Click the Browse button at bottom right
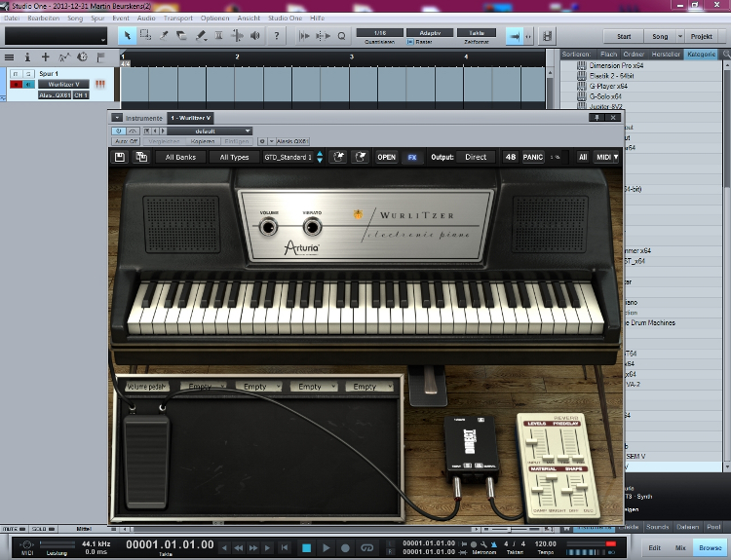 [710, 547]
